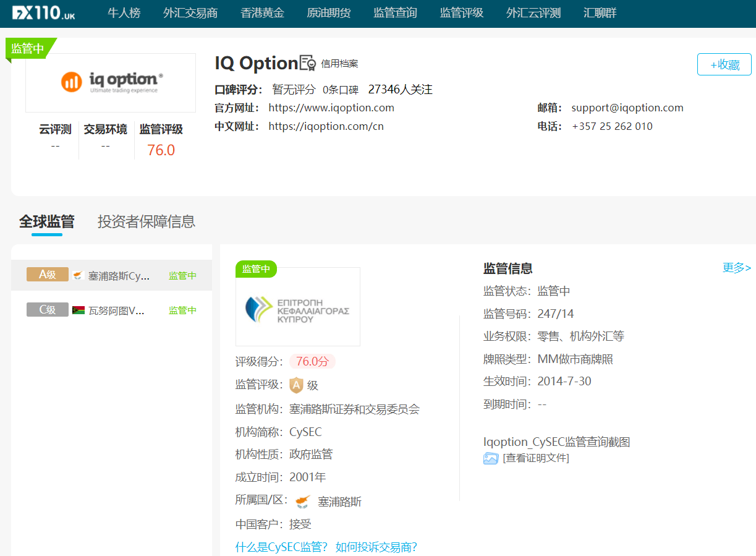The height and width of the screenshot is (556, 756).
Task: Click the 监管中 badge above the CySEC logo
Action: pos(256,269)
